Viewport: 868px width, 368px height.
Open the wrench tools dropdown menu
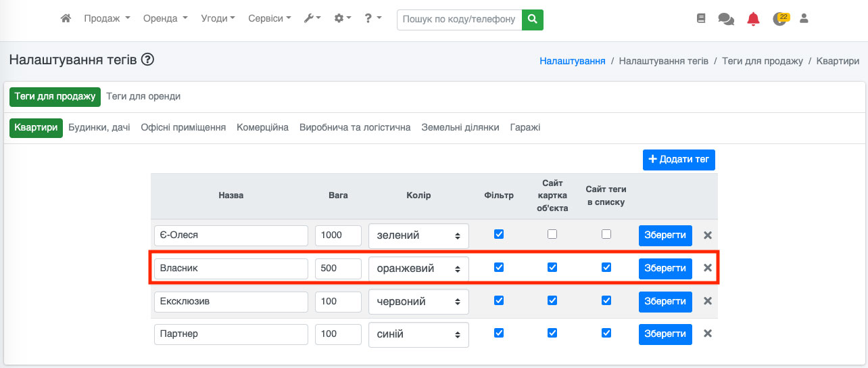312,19
